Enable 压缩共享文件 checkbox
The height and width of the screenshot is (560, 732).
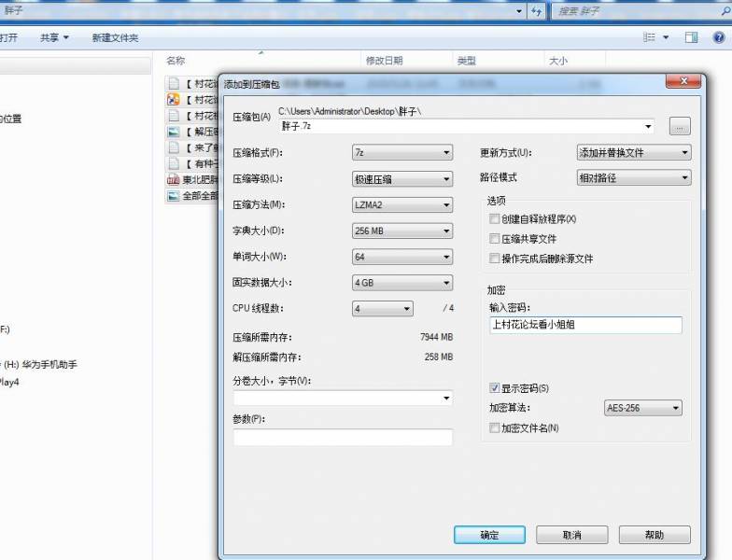495,239
